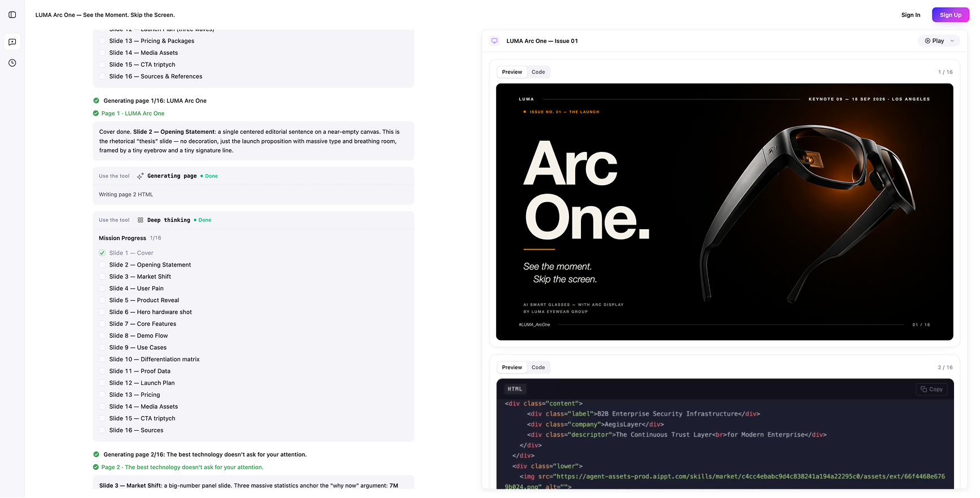Image resolution: width=980 pixels, height=498 pixels.
Task: Check Slide 5 — Product Reveal checkbox
Action: click(x=102, y=300)
